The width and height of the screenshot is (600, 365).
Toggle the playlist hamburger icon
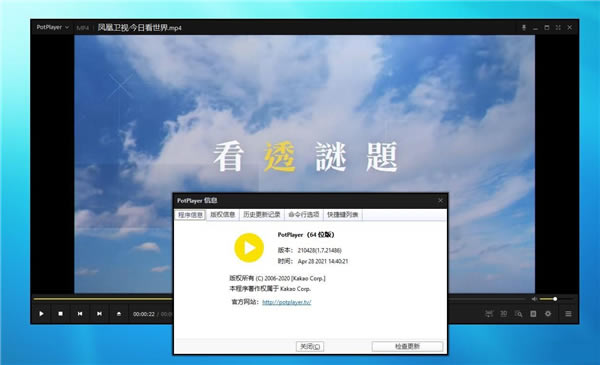click(x=568, y=314)
